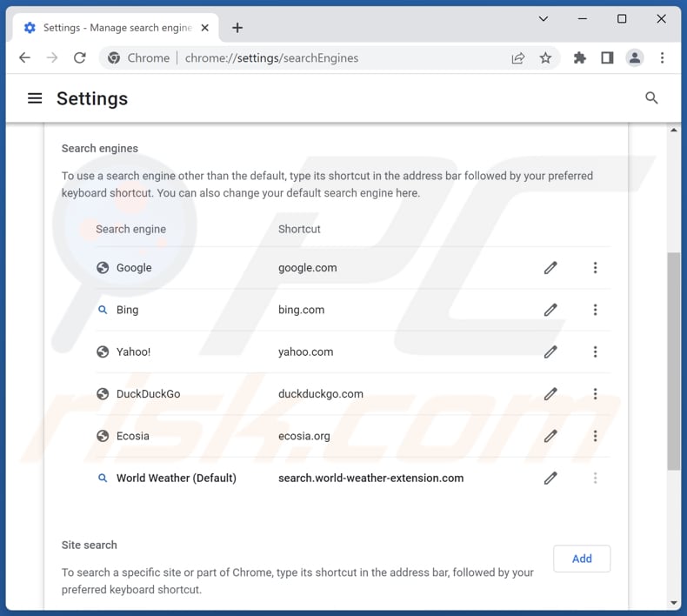Click the duckduckgo.com shortcut text

click(321, 394)
